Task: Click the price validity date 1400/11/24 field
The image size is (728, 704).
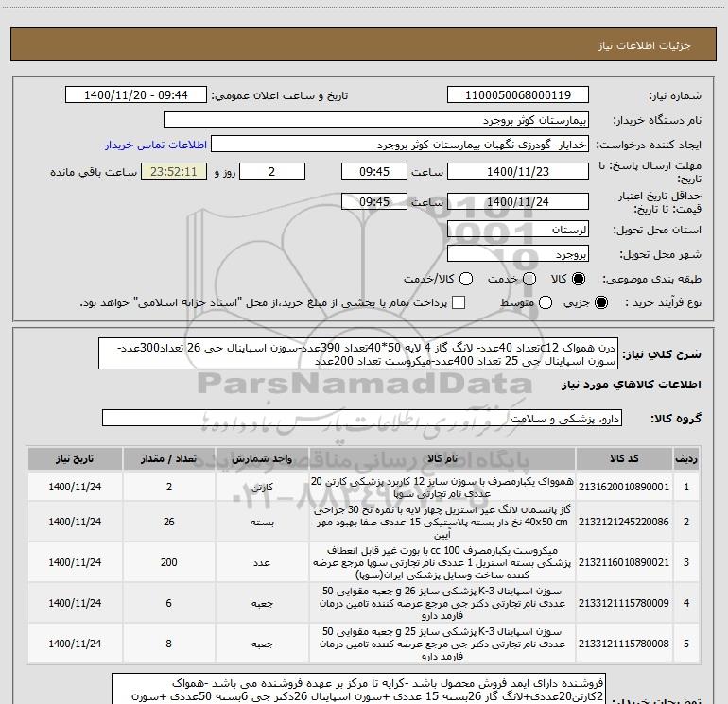Action: click(x=518, y=201)
